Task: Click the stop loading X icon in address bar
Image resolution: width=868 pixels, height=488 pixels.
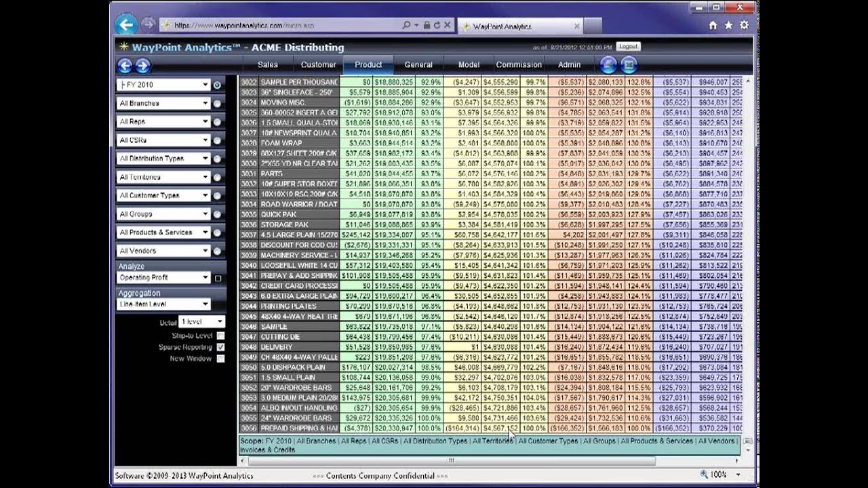Action: [x=447, y=25]
